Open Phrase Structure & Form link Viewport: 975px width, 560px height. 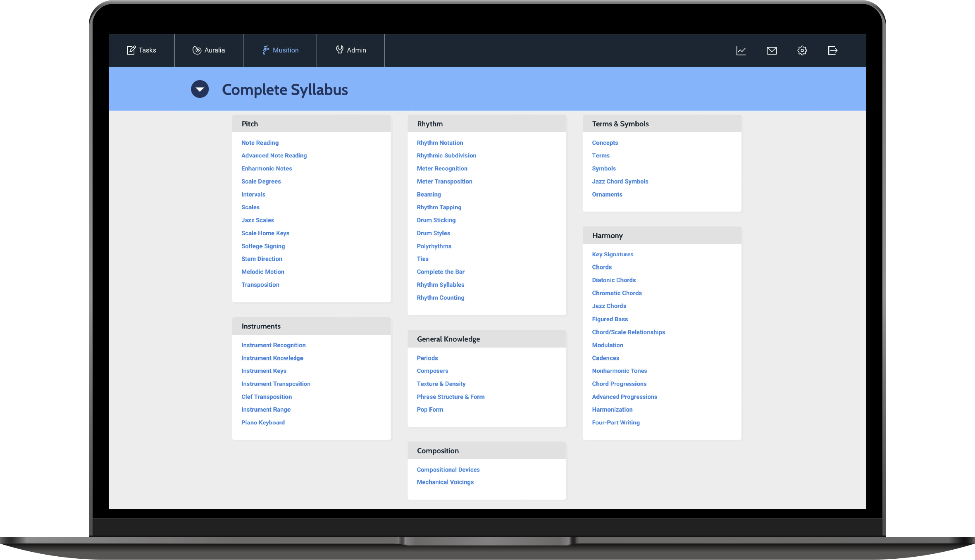tap(451, 397)
